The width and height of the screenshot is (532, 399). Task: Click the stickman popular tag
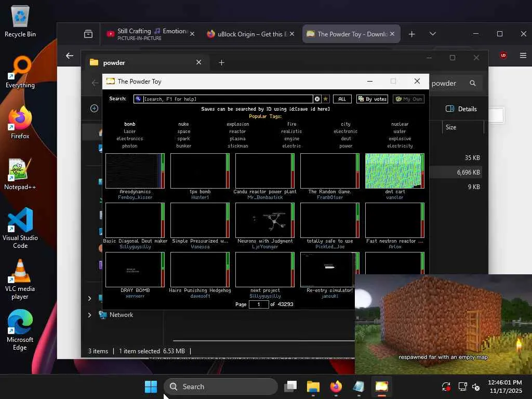(x=237, y=146)
